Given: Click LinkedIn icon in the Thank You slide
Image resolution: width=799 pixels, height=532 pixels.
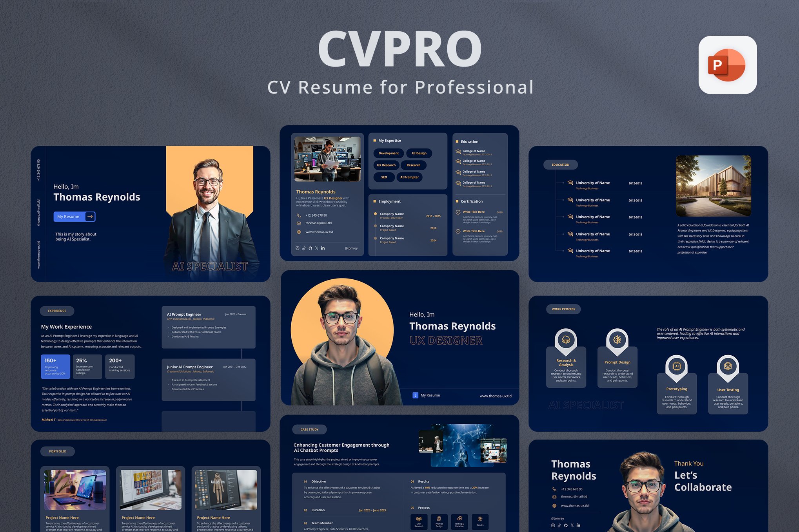Looking at the screenshot, I should click(578, 525).
